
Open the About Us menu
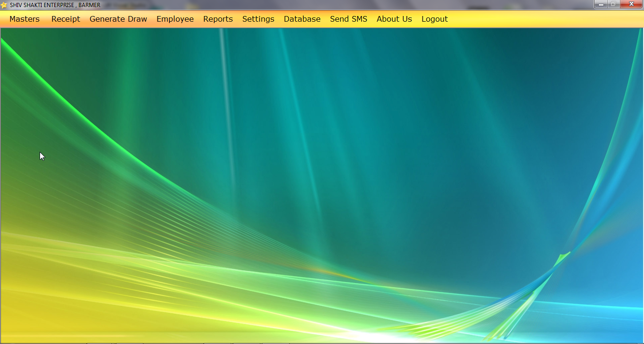pos(394,19)
